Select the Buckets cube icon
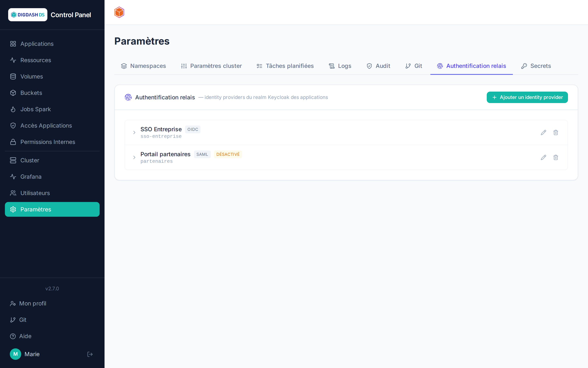The width and height of the screenshot is (588, 368). click(13, 93)
